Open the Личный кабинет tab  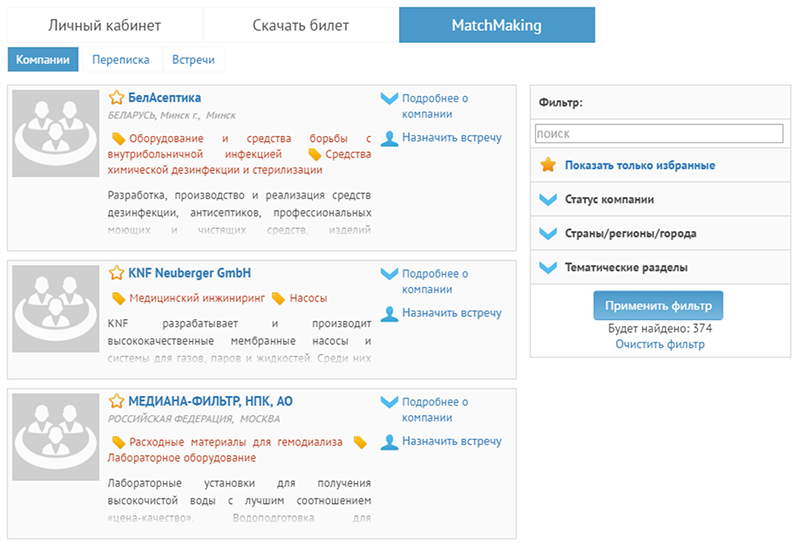click(105, 25)
